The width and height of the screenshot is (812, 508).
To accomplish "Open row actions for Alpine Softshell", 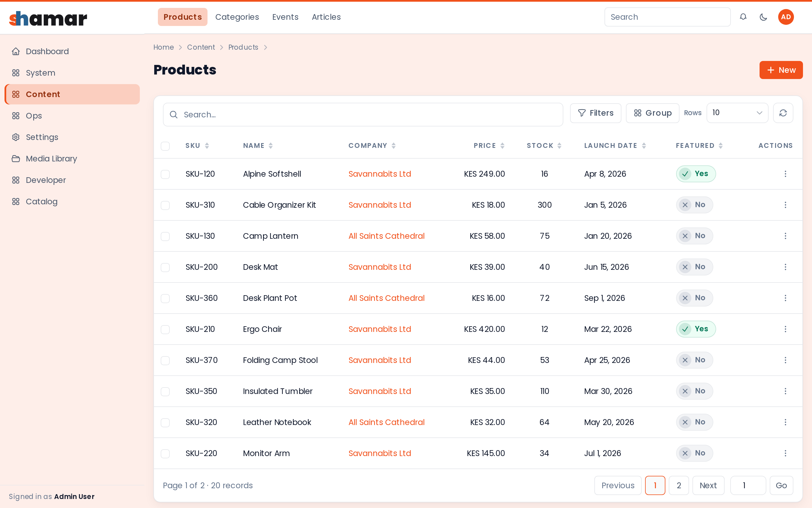I will (785, 174).
